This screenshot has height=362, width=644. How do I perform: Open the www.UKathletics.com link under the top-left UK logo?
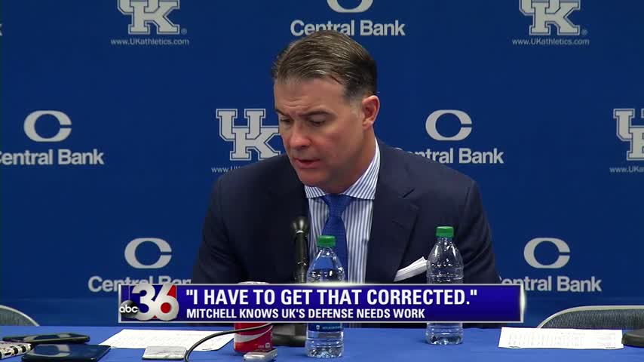pyautogui.click(x=149, y=41)
